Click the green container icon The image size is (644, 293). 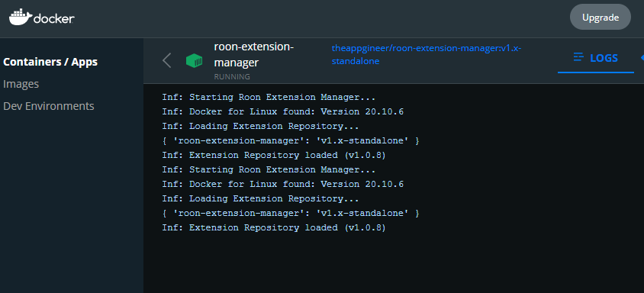[x=195, y=61]
